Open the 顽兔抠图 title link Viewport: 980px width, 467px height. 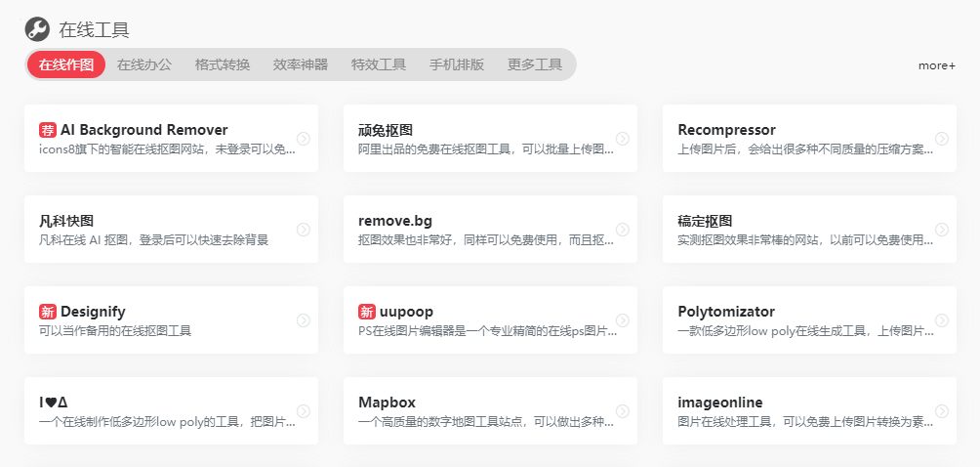(x=386, y=130)
